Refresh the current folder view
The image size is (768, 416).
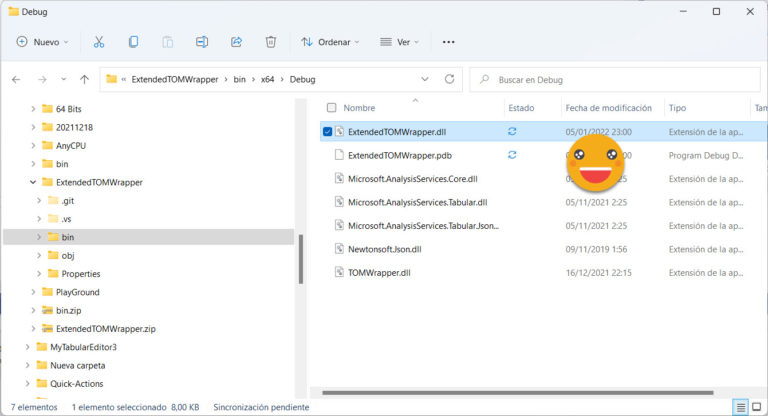449,79
